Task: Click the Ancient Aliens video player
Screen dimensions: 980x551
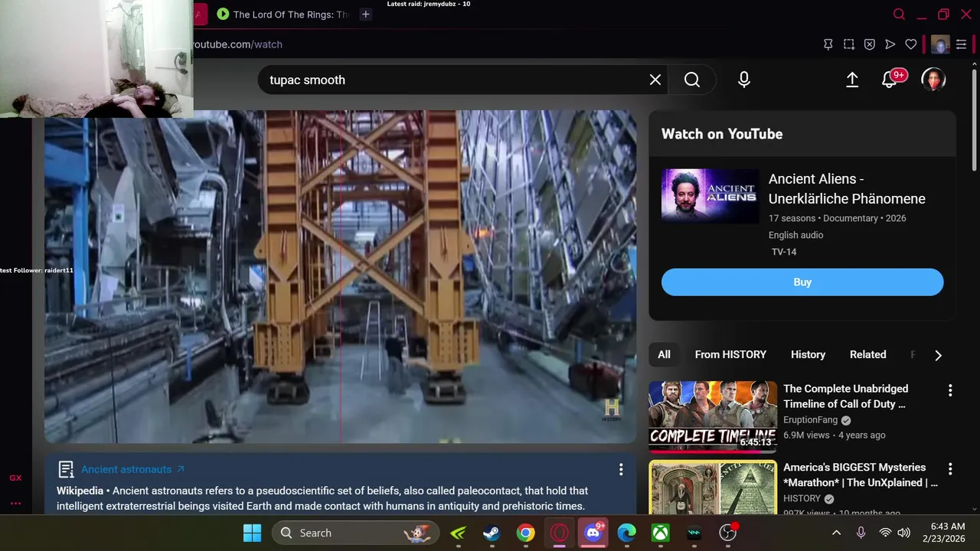Action: [340, 277]
